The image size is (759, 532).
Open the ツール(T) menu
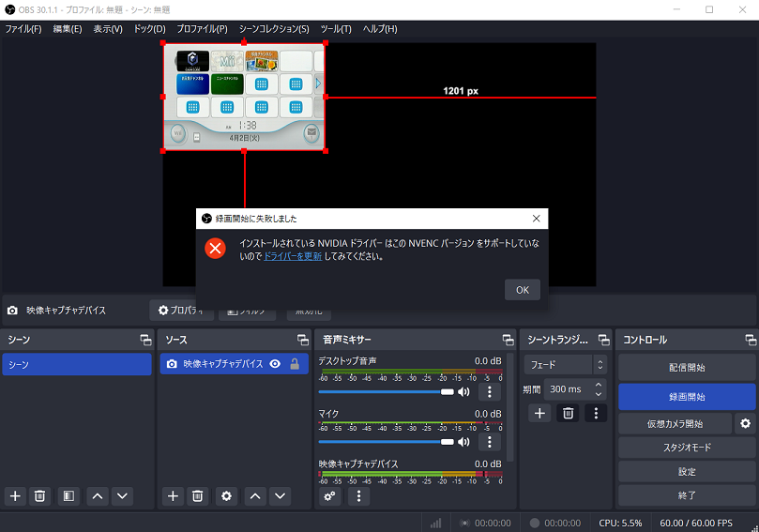click(x=336, y=29)
